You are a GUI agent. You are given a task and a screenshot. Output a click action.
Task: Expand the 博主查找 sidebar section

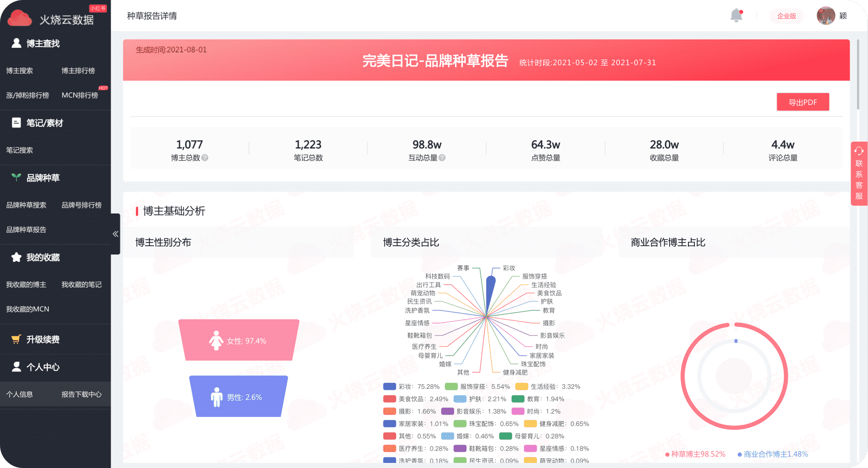click(43, 43)
